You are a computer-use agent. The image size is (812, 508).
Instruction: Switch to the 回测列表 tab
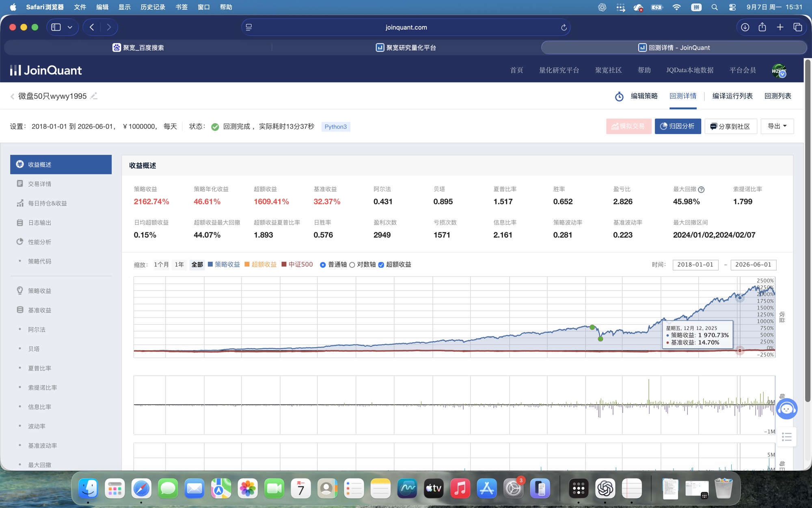click(x=777, y=96)
